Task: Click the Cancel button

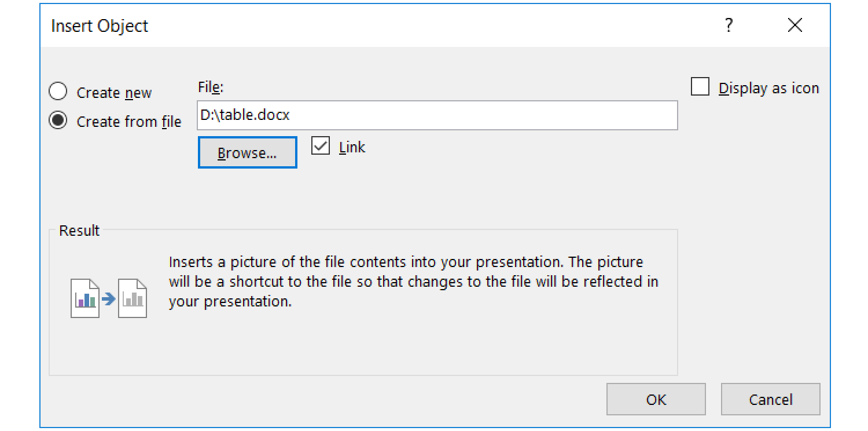Action: pos(770,399)
